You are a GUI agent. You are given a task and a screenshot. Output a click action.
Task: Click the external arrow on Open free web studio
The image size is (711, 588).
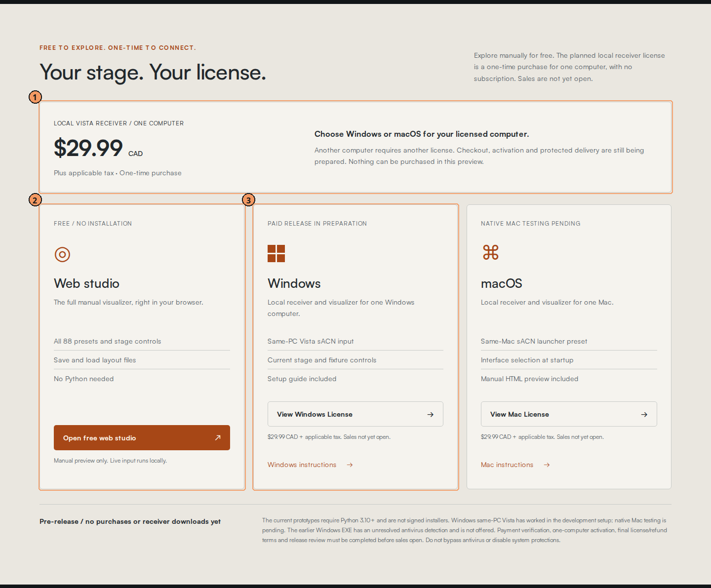[x=218, y=438]
